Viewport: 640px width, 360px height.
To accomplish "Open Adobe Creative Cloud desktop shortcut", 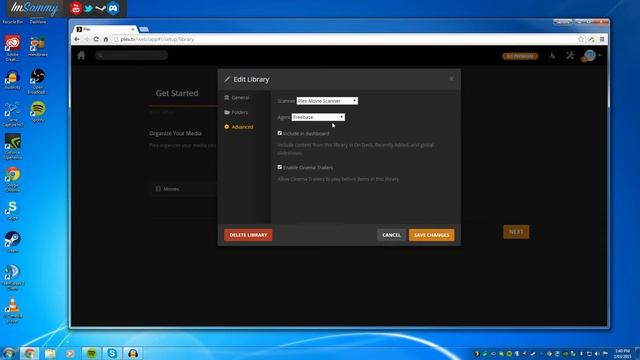I will click(x=13, y=48).
